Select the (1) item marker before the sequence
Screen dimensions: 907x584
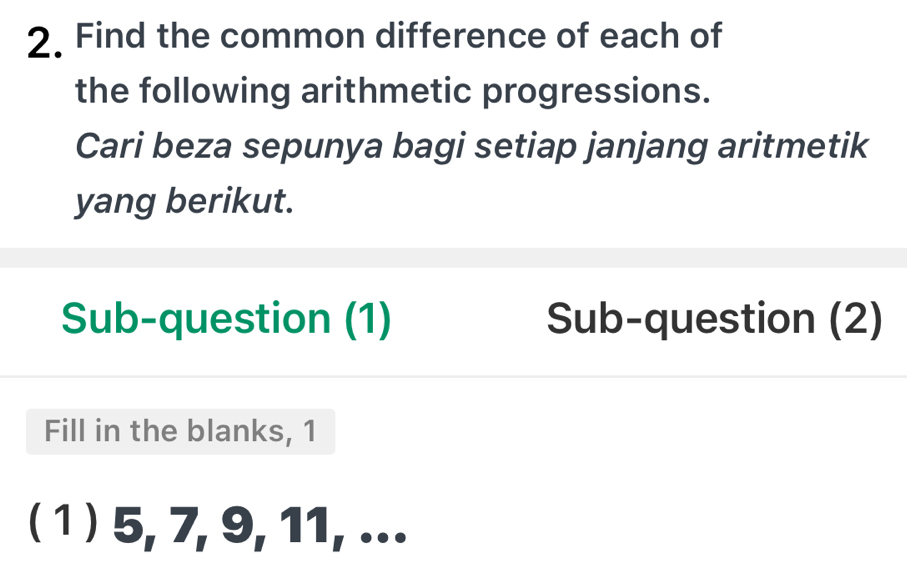click(63, 522)
